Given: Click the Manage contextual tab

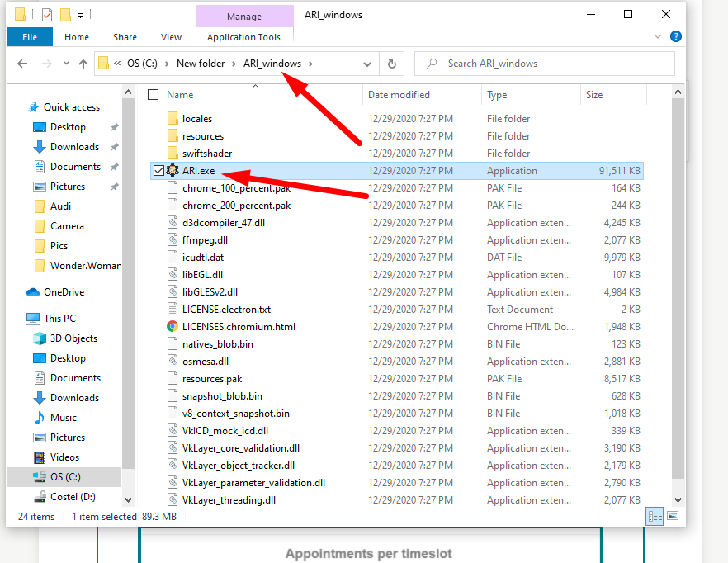Looking at the screenshot, I should click(244, 17).
